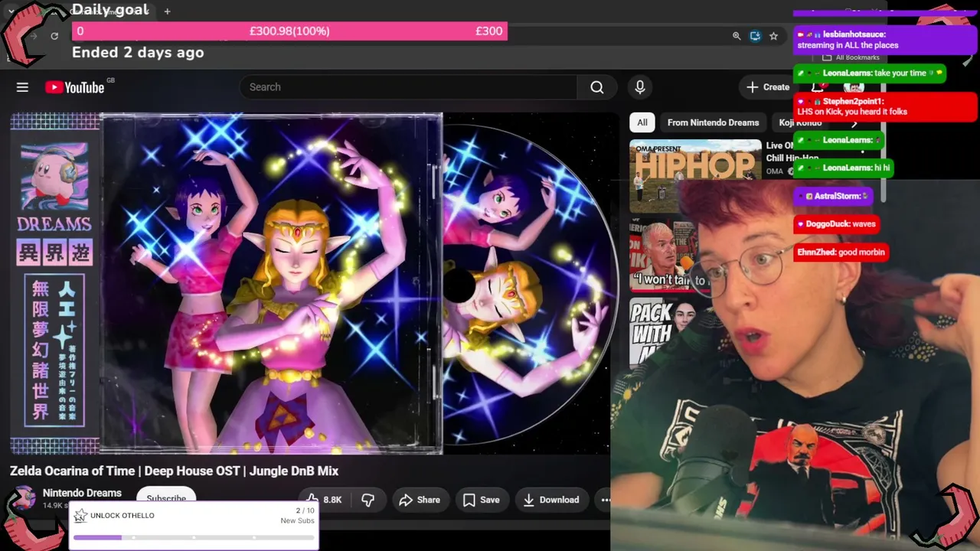Screen dimensions: 980x551
Task: Select the From Nintendo Dreams chip
Action: pyautogui.click(x=713, y=122)
